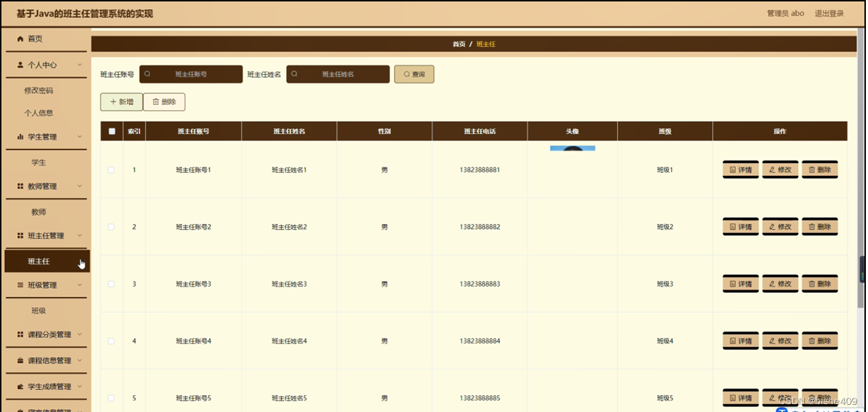Click the grid icon beside 班主任管理
The height and width of the screenshot is (412, 868).
pos(20,235)
